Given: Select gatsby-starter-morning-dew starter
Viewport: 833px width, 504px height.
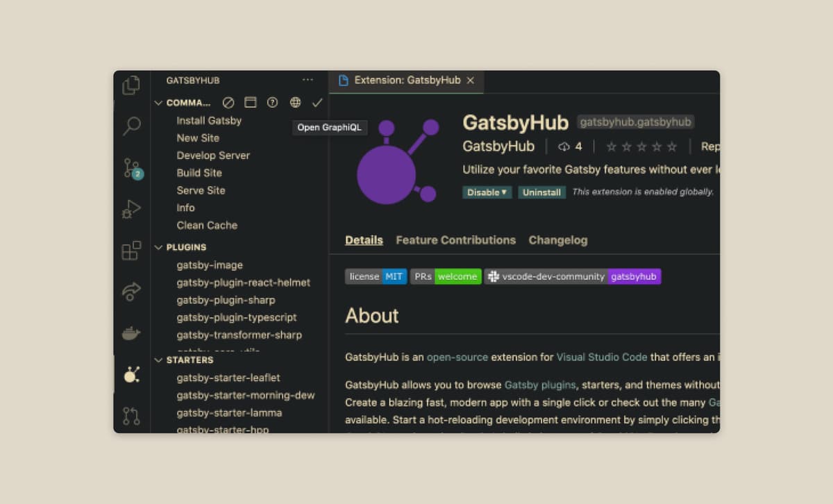Looking at the screenshot, I should [x=246, y=395].
